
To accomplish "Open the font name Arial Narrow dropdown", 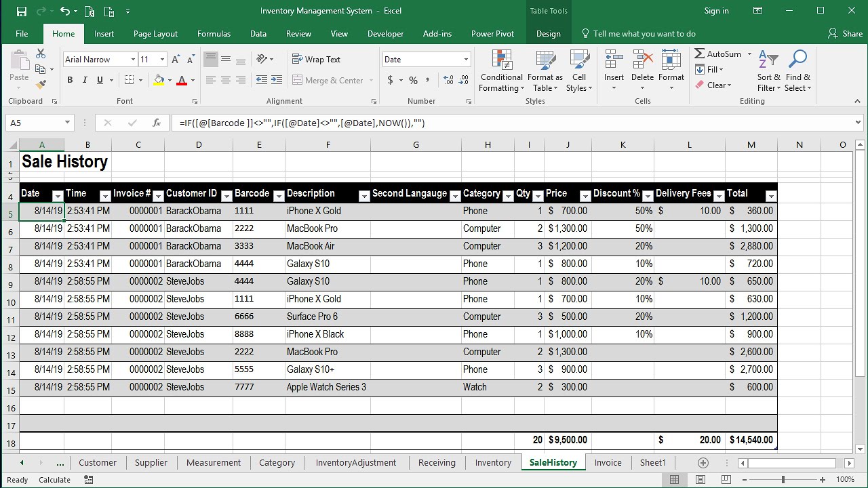I will point(133,60).
